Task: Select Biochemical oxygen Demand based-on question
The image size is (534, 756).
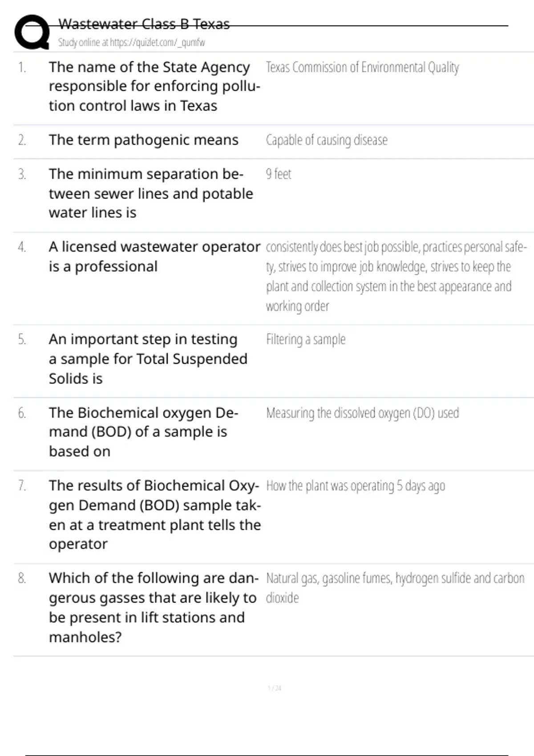Action: pos(143,432)
